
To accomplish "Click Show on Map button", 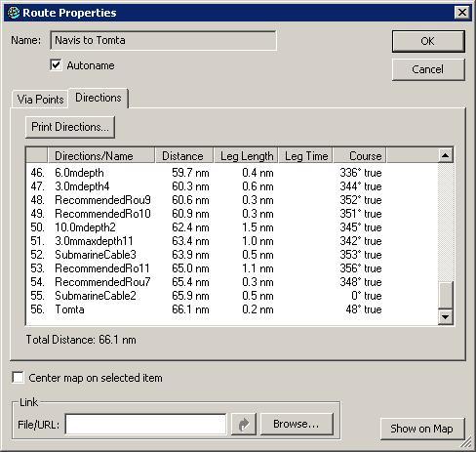I will pos(422,429).
